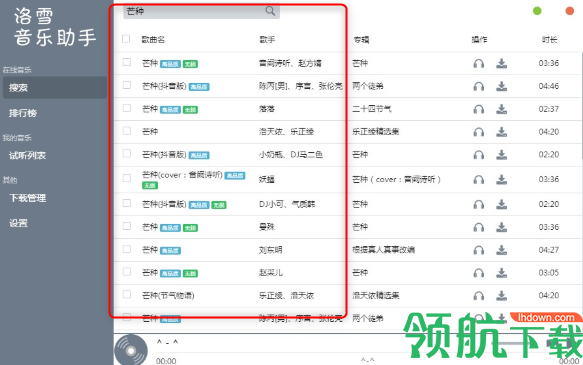This screenshot has height=365, width=583.
Task: Play 芒种(抖音版) by DJ小可、气质韩
Action: pyautogui.click(x=479, y=204)
